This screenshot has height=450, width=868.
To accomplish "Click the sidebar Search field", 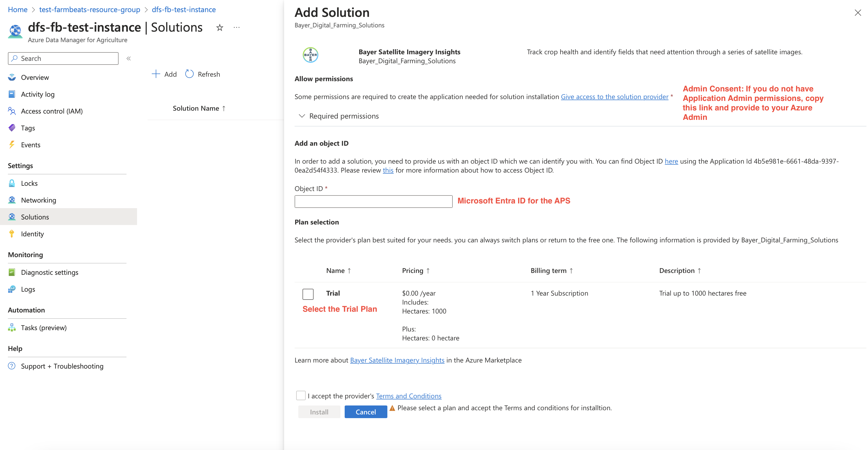I will coord(63,58).
